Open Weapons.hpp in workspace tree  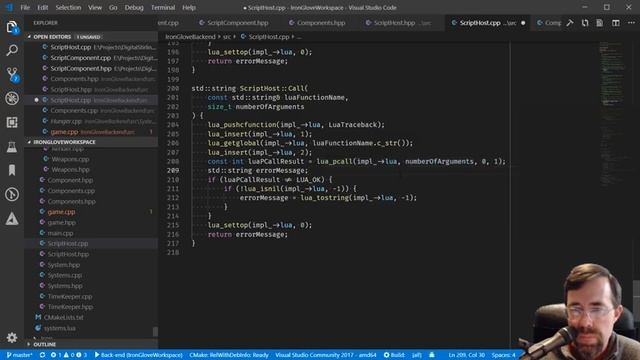(91, 169)
